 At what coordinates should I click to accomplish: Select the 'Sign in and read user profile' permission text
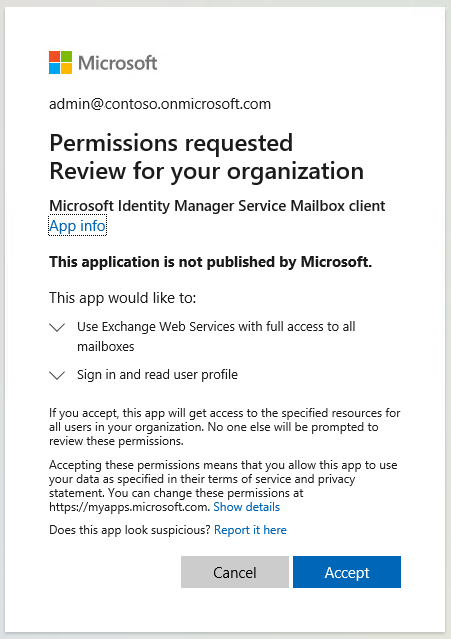[157, 375]
